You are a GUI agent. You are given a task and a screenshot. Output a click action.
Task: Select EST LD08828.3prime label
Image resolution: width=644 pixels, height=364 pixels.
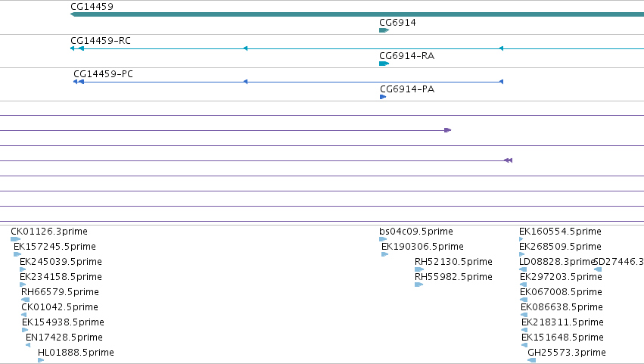pyautogui.click(x=557, y=262)
